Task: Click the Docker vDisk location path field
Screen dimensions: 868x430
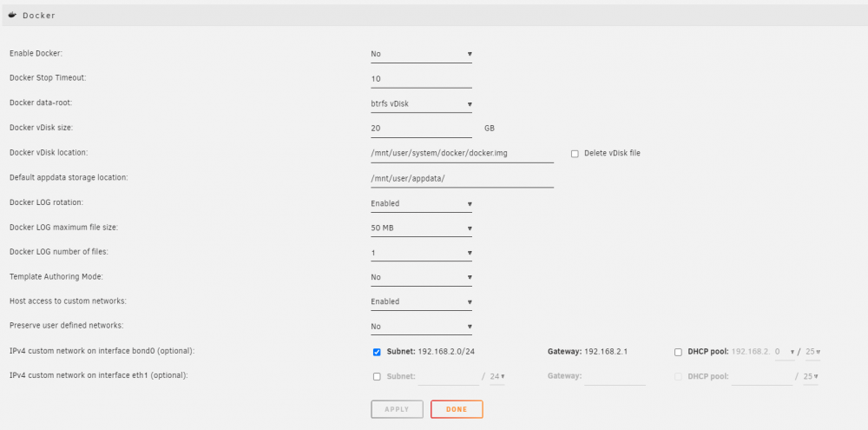Action: point(463,153)
